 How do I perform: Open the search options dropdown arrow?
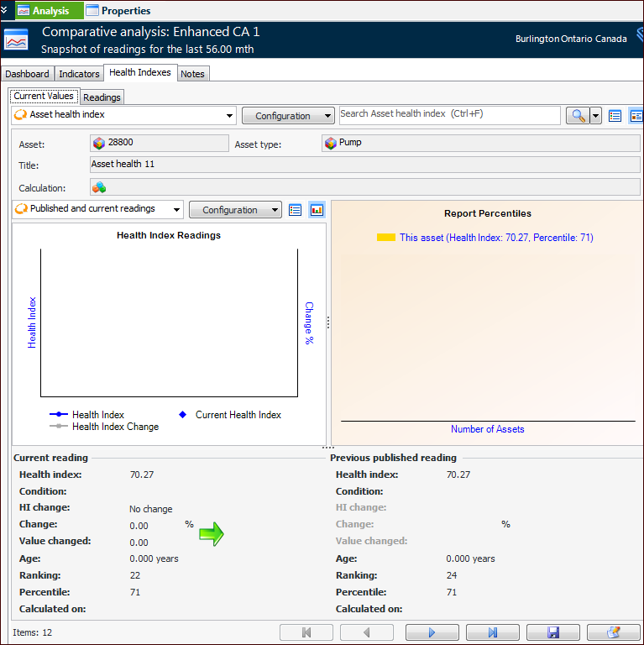(x=595, y=116)
